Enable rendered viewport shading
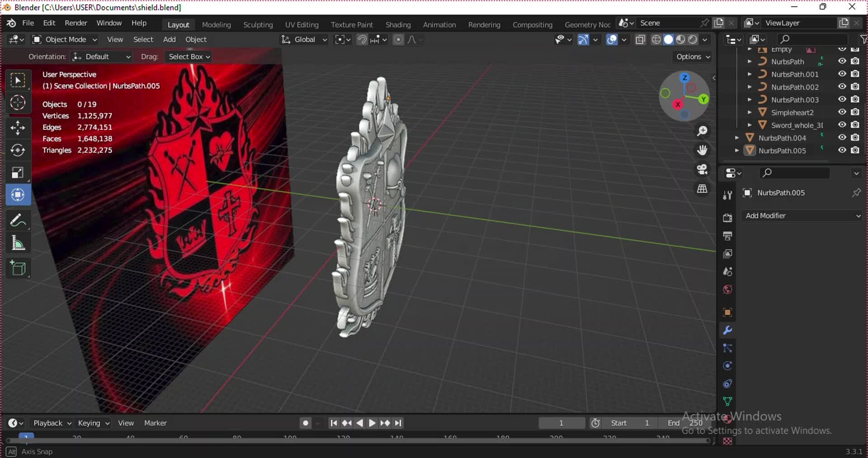Viewport: 868px width, 458px height. (693, 39)
